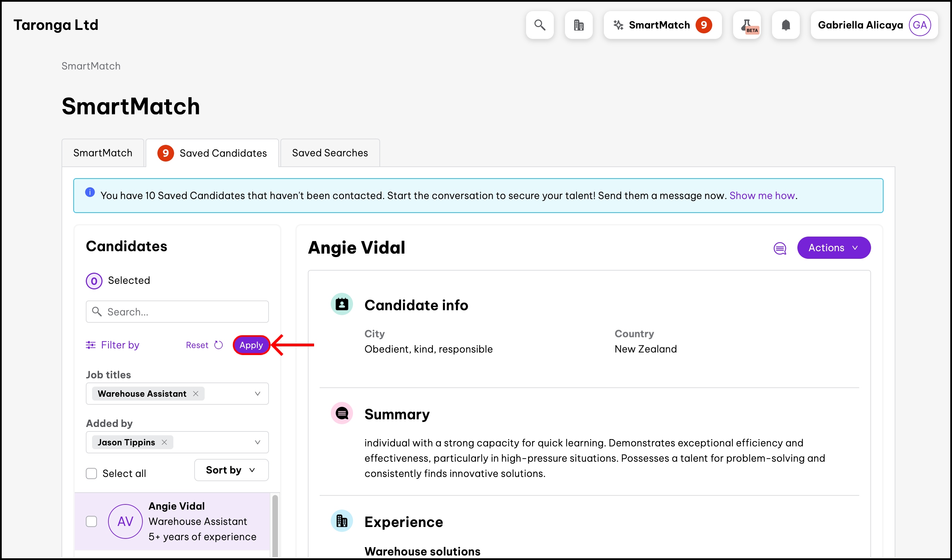Open the message icon beside Actions

(779, 248)
